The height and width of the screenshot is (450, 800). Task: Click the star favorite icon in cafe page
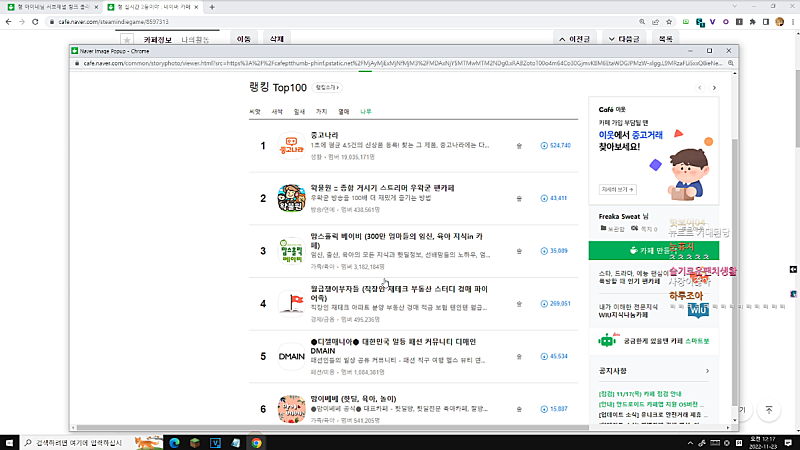point(127,40)
